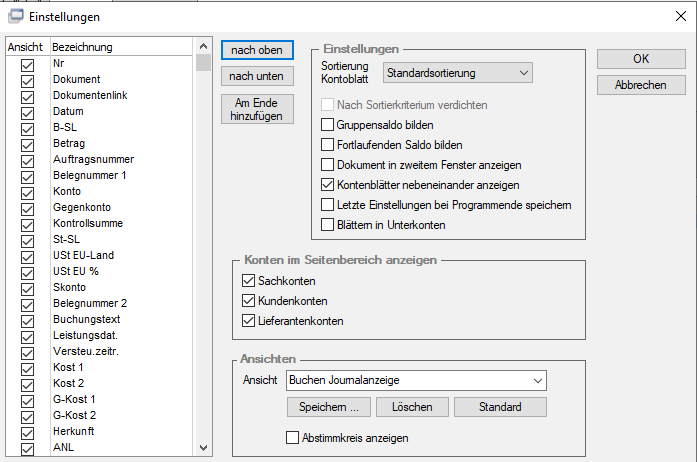Enable 'Gruppensaldo bilden' checkbox

tap(328, 125)
